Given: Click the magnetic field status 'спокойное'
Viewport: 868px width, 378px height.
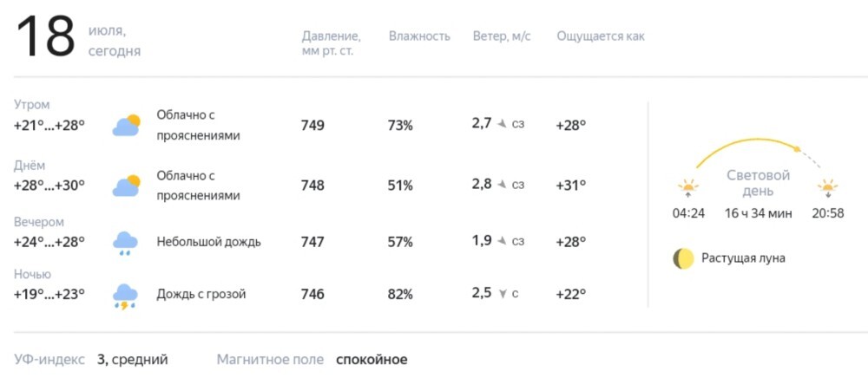Looking at the screenshot, I should (x=372, y=360).
